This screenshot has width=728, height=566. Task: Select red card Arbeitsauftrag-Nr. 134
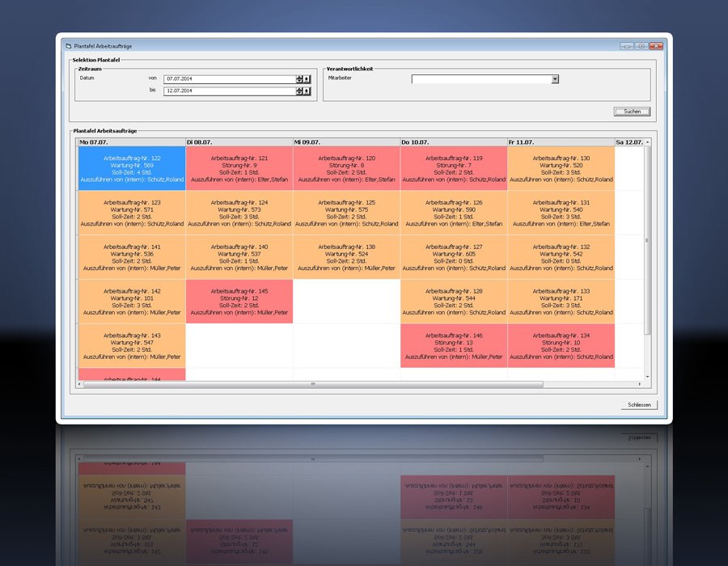[x=561, y=345]
